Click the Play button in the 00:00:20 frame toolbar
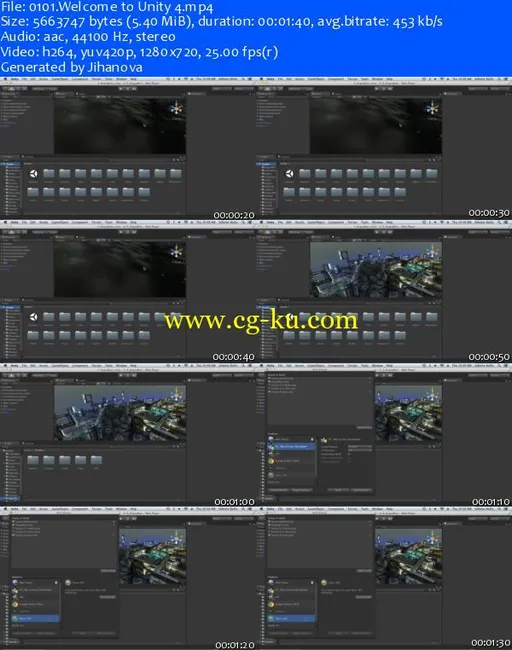 tap(122, 89)
